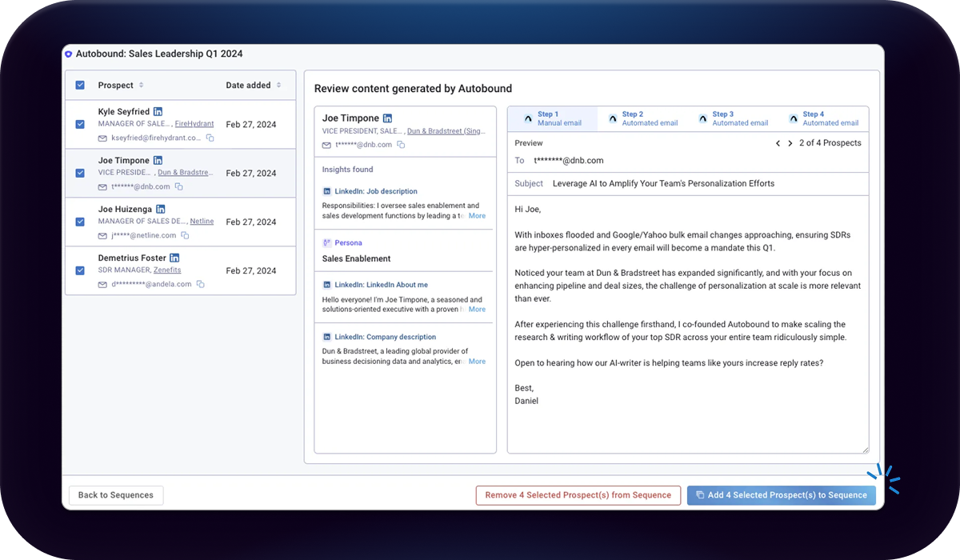Click the email body resize handle
Viewport: 960px width, 560px height.
coord(864,449)
